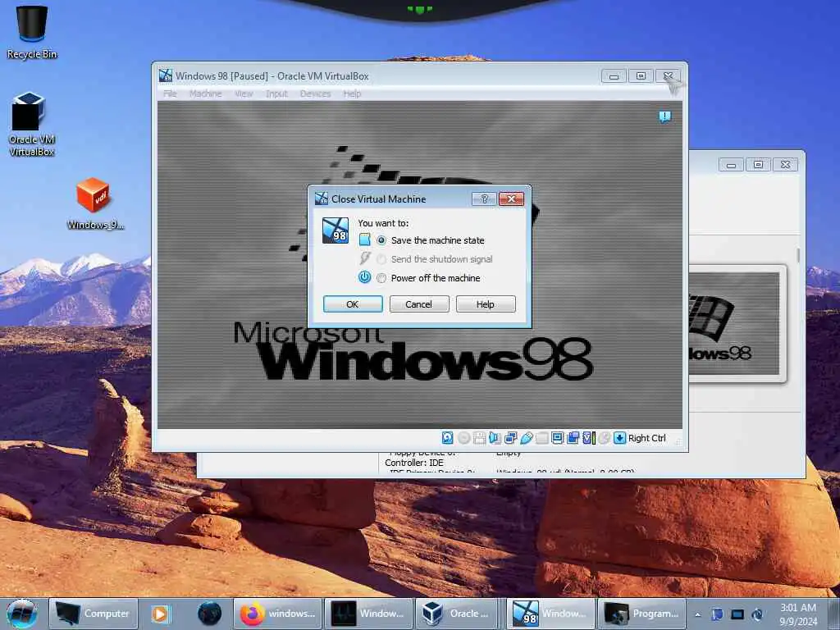Viewport: 840px width, 630px height.
Task: Click the scrollbar in the background Manager window
Action: [797, 255]
